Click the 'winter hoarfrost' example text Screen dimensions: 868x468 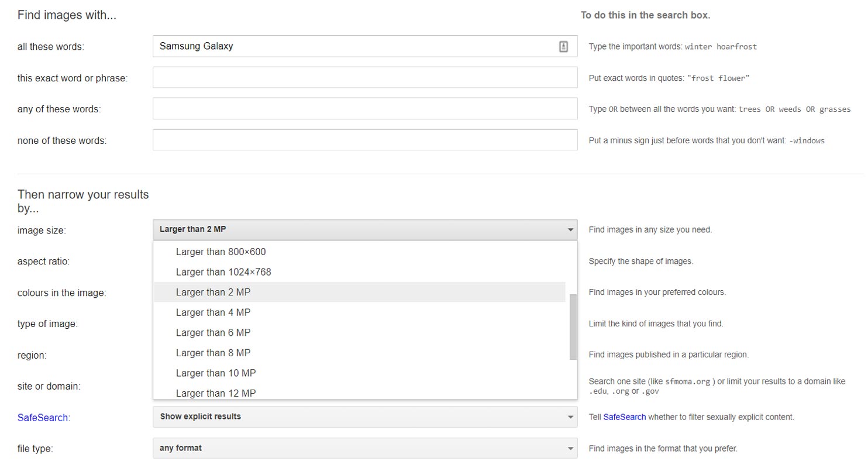coord(721,47)
